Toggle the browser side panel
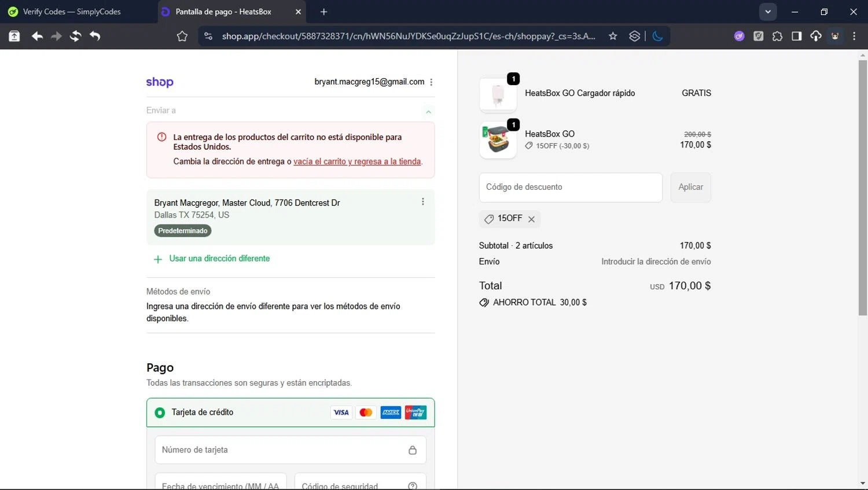The height and width of the screenshot is (490, 868). (x=797, y=36)
